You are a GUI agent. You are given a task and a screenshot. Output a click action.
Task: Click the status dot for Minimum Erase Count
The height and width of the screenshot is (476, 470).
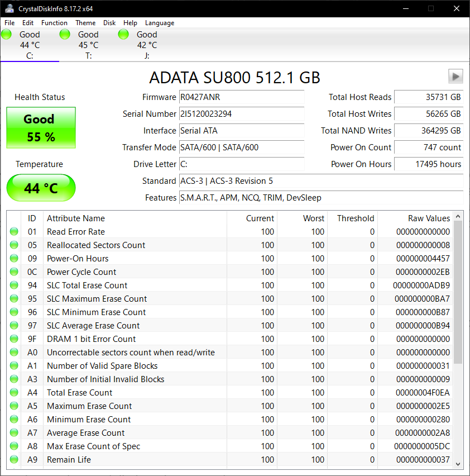[14, 419]
